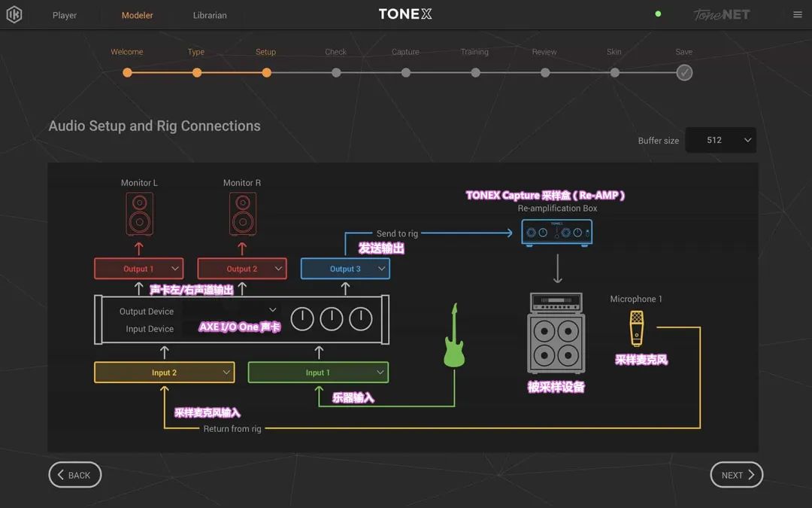
Task: Go to the Welcome step marker
Action: tap(127, 72)
